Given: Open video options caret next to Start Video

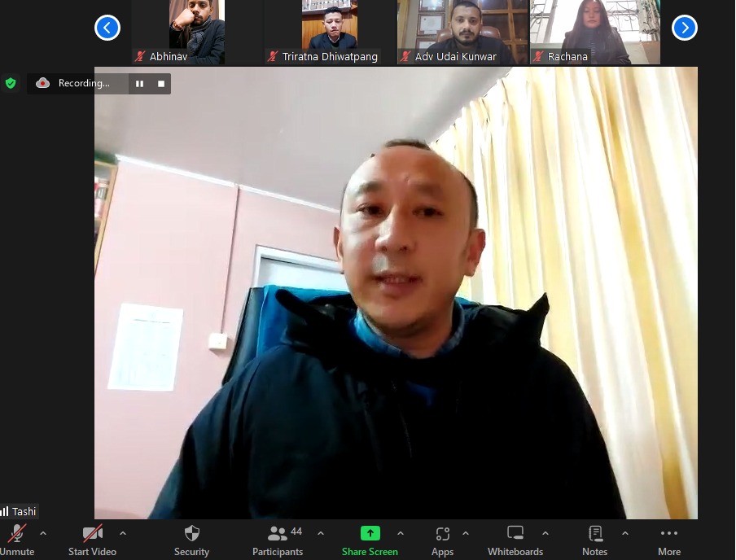Looking at the screenshot, I should [123, 534].
